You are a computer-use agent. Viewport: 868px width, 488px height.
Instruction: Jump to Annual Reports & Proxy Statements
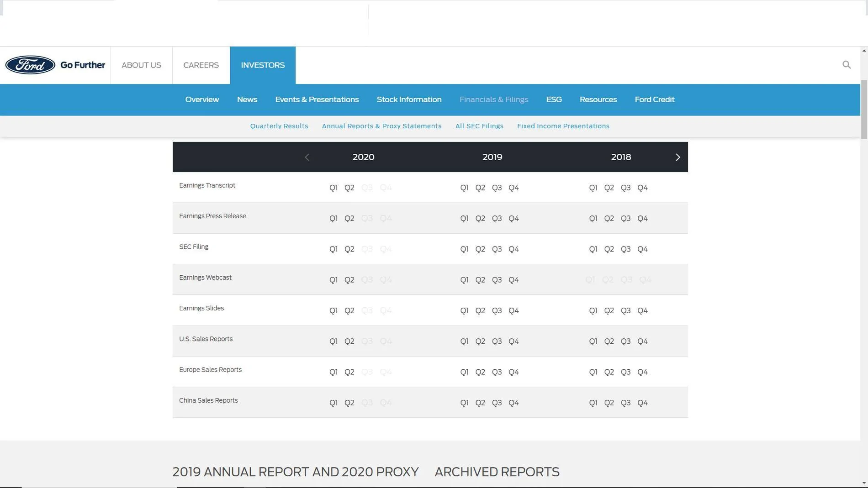[x=382, y=126]
